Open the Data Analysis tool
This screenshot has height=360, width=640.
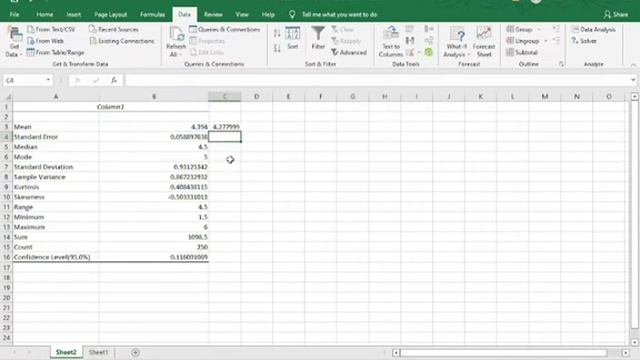click(x=593, y=29)
